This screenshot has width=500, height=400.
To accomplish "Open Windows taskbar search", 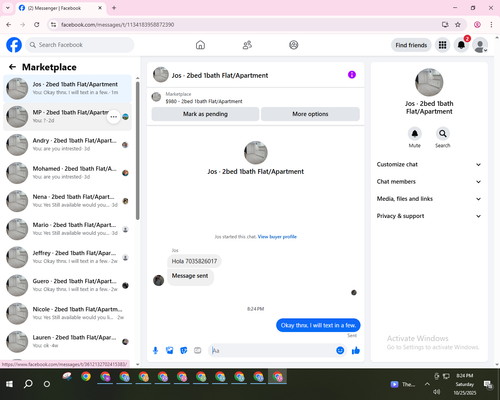I will click(28, 384).
